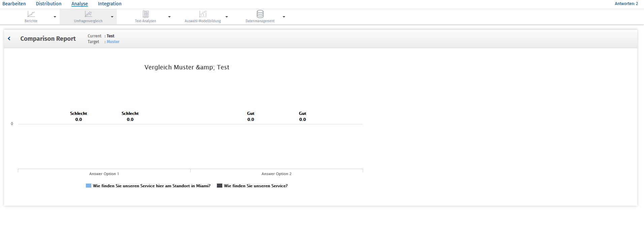This screenshot has width=644, height=227.
Task: Toggle the dark 'Wie finden Sie unseren Service?' swatch
Action: (x=220, y=186)
